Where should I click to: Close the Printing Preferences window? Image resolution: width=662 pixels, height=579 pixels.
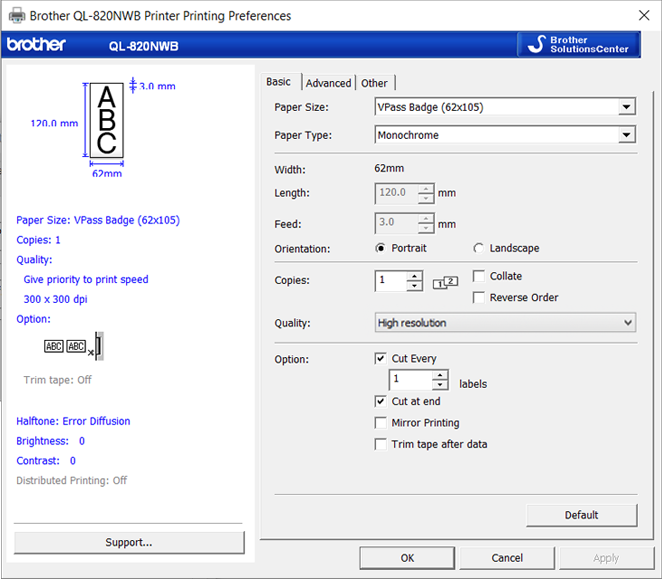[644, 16]
